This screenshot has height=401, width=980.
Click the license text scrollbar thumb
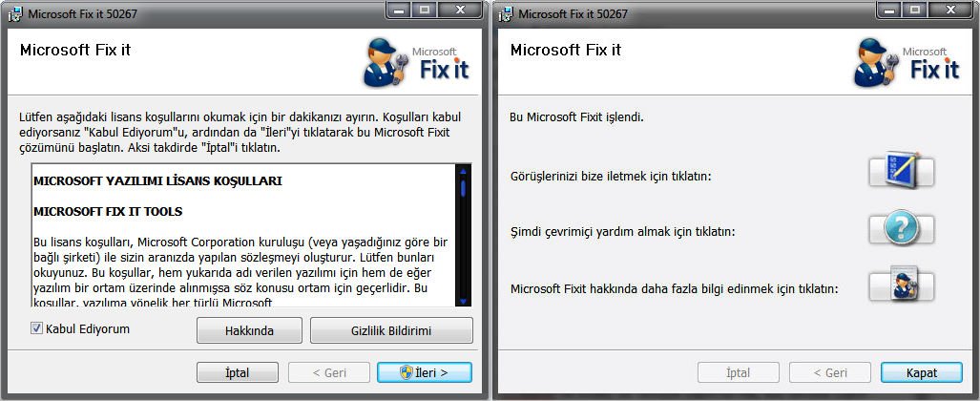[463, 186]
